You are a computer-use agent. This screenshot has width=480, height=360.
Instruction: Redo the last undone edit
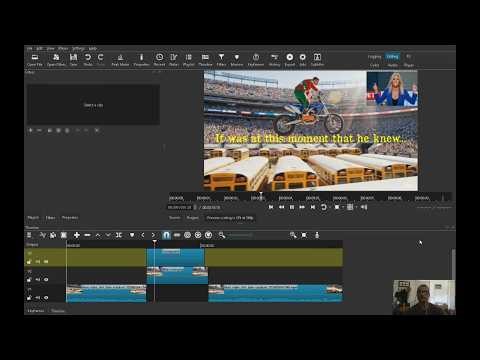click(x=101, y=60)
